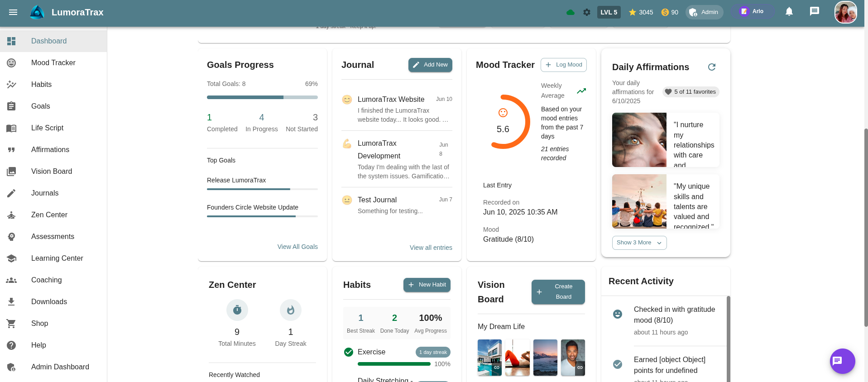Open the mountain sunset vision board thumbnail

pyautogui.click(x=545, y=358)
